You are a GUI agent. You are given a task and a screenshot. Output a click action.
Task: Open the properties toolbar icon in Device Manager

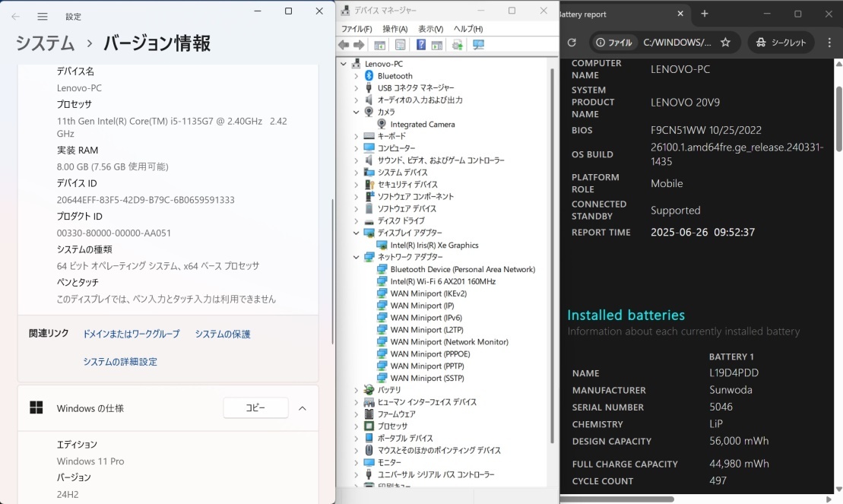[x=400, y=45]
